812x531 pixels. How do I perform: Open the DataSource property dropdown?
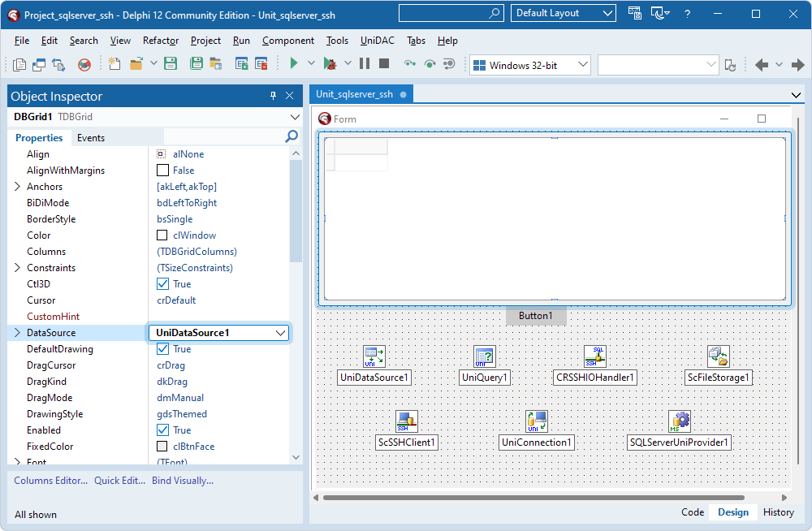click(279, 332)
